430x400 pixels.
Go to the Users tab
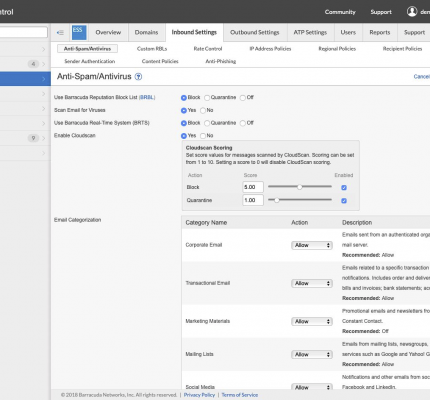click(348, 32)
